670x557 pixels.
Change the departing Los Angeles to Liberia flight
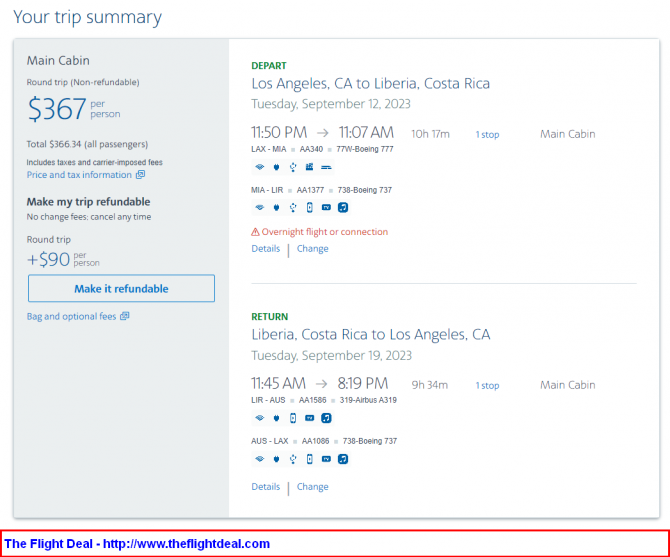312,249
